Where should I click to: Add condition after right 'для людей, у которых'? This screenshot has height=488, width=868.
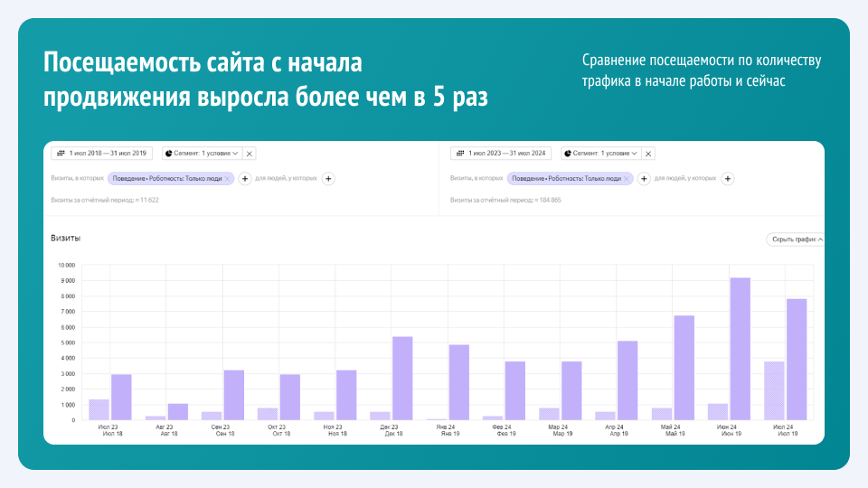click(727, 179)
